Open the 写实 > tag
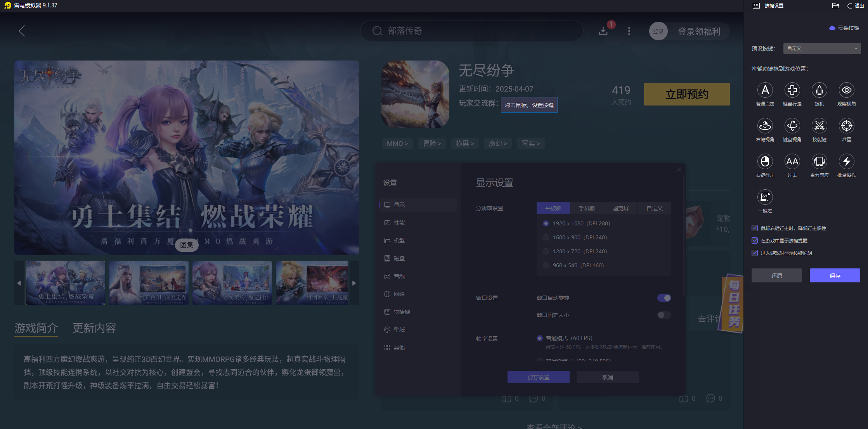This screenshot has height=429, width=868. tap(531, 144)
